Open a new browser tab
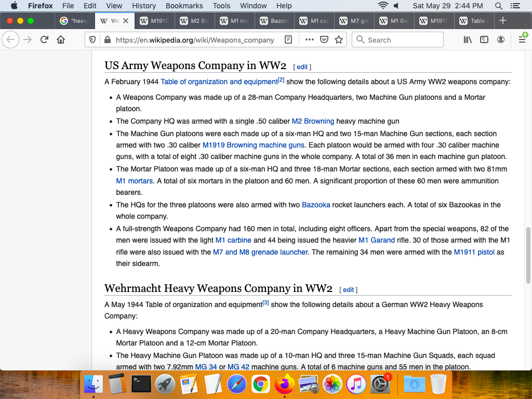 [502, 21]
